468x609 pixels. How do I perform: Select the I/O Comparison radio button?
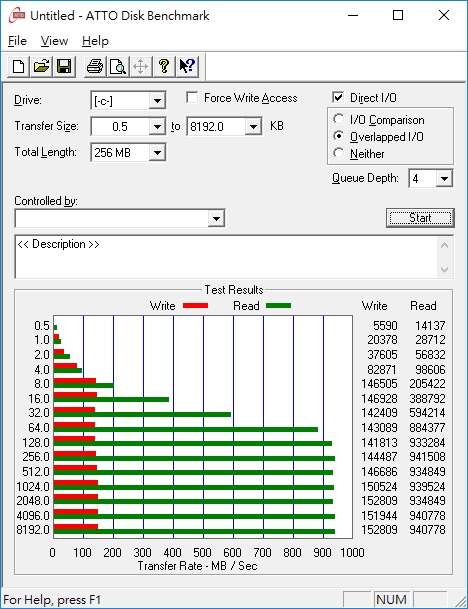(x=338, y=119)
